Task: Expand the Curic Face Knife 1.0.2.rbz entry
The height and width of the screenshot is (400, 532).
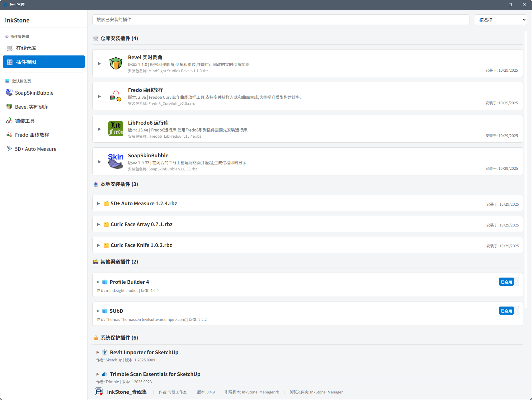Action: pyautogui.click(x=98, y=245)
